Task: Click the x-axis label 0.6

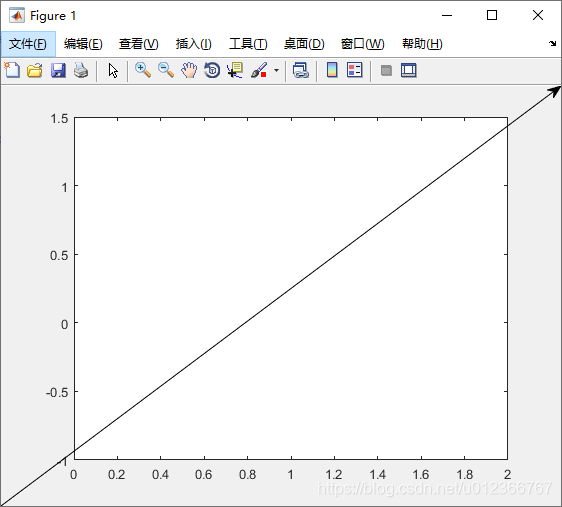Action: (x=204, y=475)
